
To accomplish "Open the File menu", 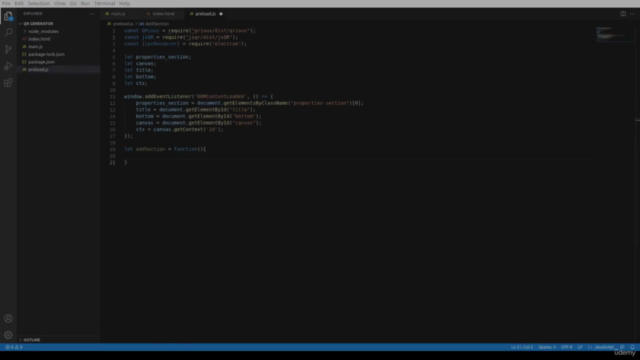I will tap(6, 3).
